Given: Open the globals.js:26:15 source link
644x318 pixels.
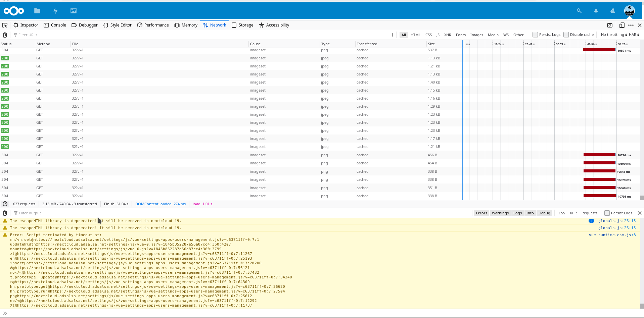Looking at the screenshot, I should point(617,221).
